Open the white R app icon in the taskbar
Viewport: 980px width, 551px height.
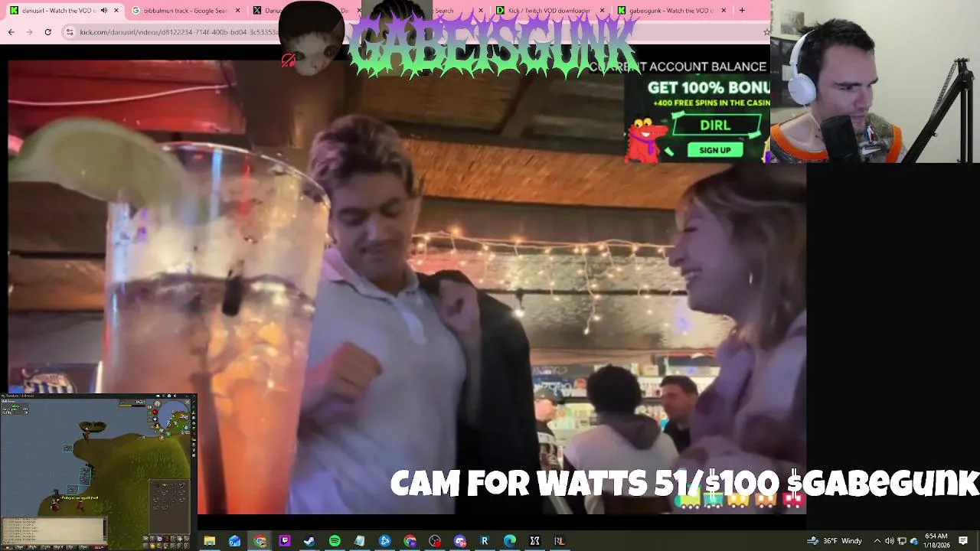484,541
